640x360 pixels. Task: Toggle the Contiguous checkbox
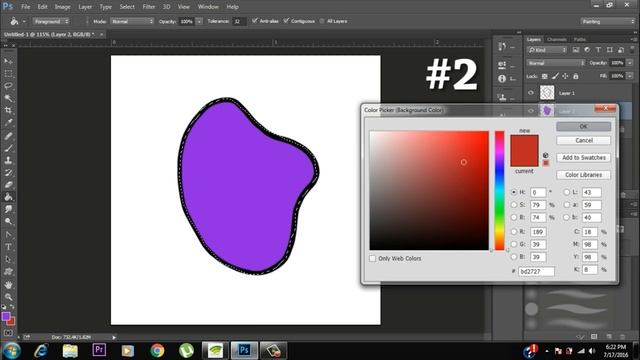click(x=286, y=21)
